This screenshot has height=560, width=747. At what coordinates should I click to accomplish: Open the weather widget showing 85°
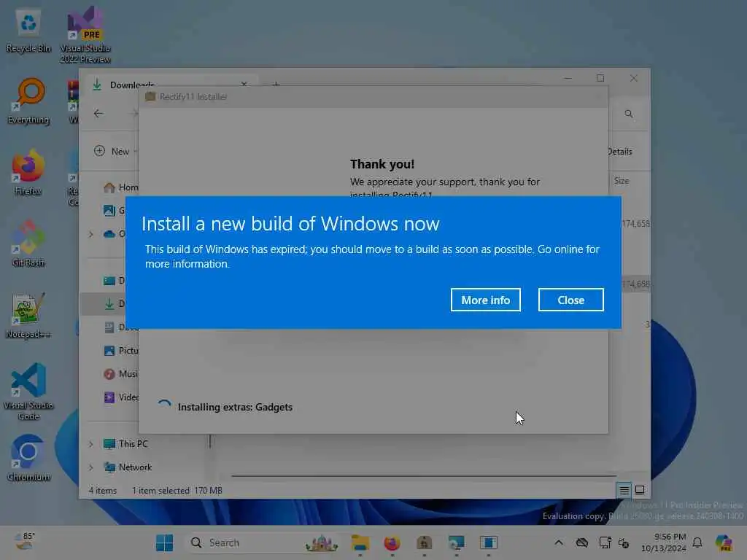(24, 542)
